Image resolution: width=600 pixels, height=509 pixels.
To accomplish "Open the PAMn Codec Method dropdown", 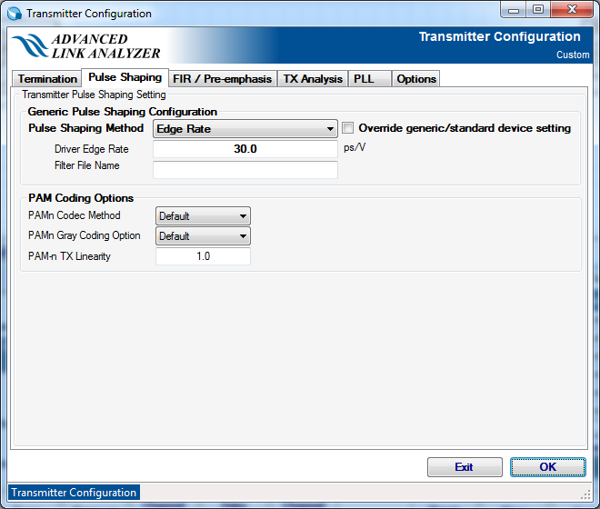I will [x=203, y=216].
